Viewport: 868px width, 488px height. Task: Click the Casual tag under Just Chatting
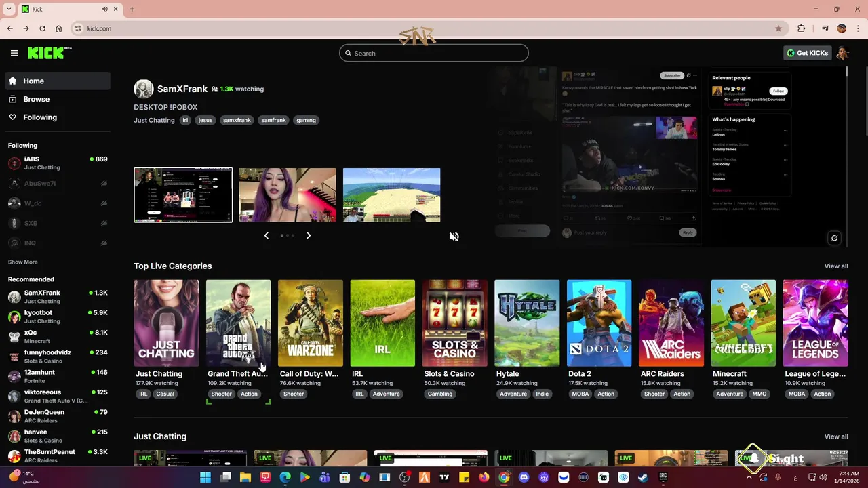tap(165, 394)
